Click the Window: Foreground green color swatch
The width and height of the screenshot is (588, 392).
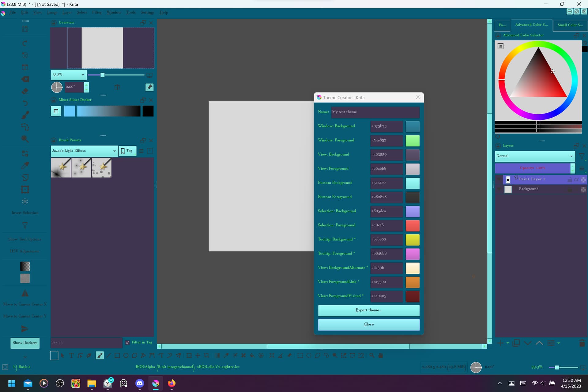point(413,141)
